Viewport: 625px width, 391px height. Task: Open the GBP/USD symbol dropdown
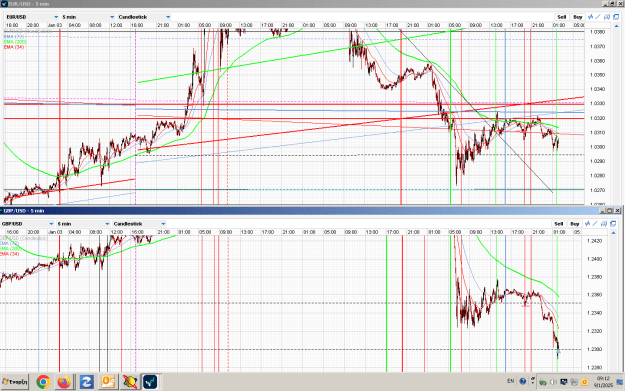27,224
